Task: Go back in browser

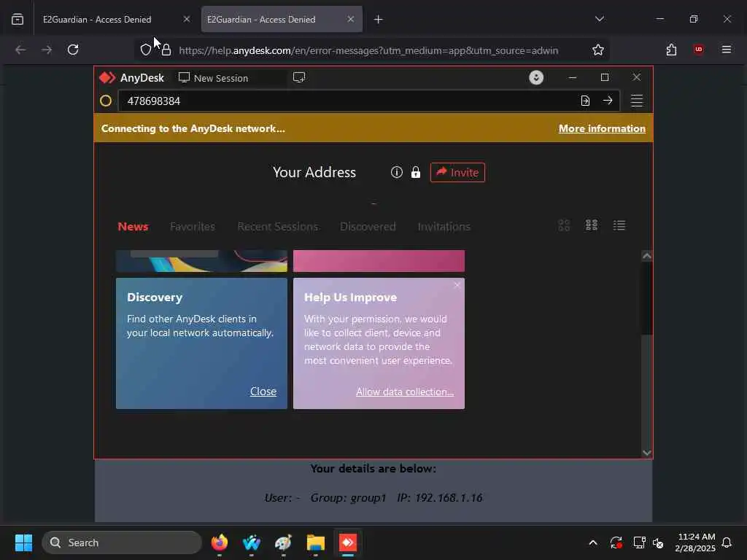Action: coord(20,50)
